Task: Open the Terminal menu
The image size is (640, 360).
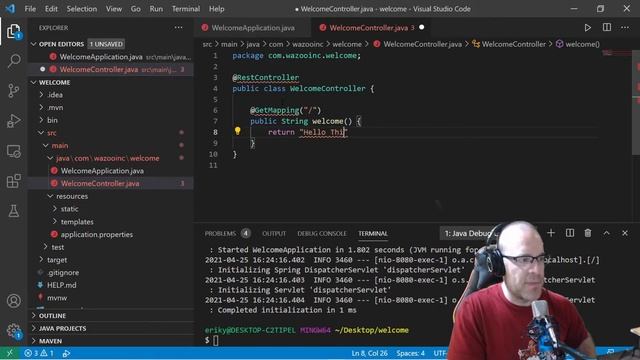Action: click(x=186, y=9)
